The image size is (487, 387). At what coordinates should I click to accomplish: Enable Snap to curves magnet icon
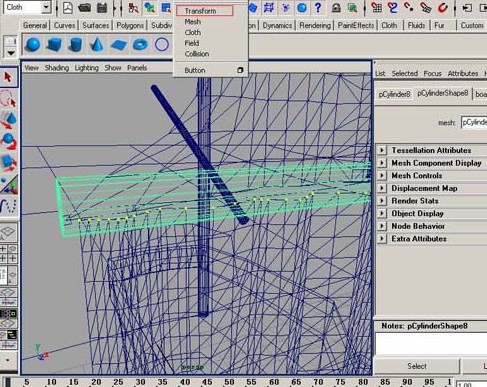pos(393,8)
